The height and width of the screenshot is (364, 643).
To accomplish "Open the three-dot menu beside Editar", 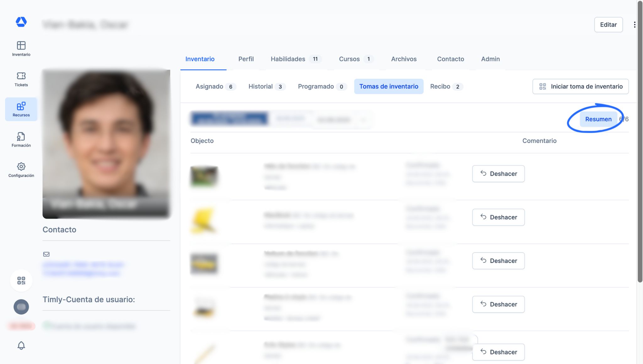I will tap(635, 24).
